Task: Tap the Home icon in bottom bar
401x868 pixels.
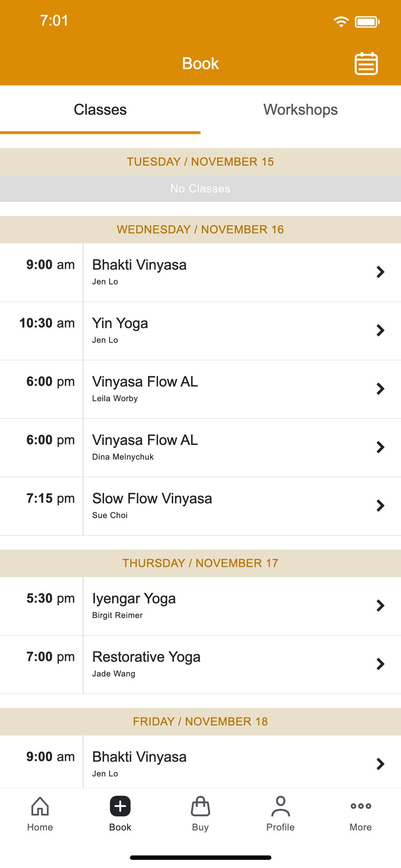Action: coord(40,806)
